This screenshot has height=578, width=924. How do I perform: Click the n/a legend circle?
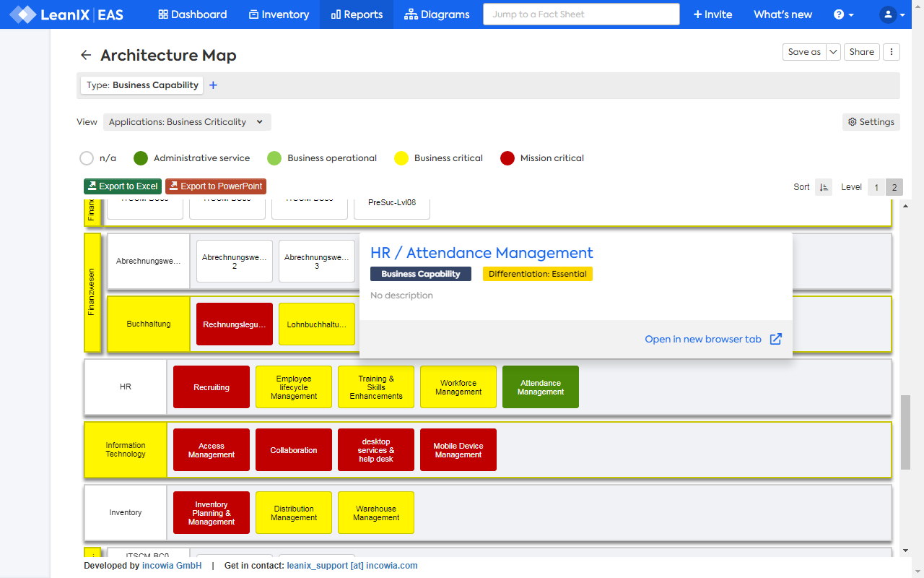pos(87,158)
